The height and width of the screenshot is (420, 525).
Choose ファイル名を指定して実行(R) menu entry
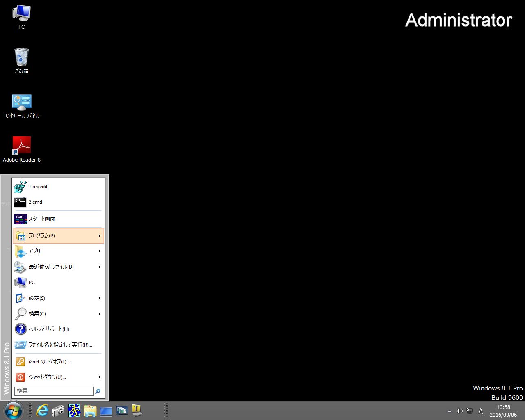(60, 345)
